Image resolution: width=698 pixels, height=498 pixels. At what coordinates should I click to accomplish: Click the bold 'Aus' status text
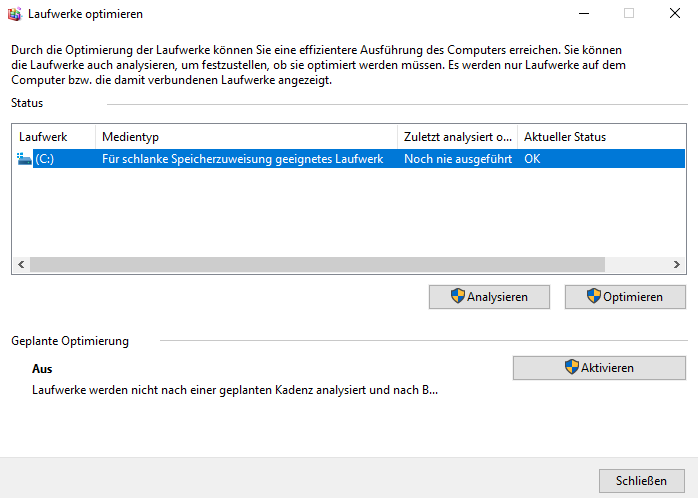(42, 369)
